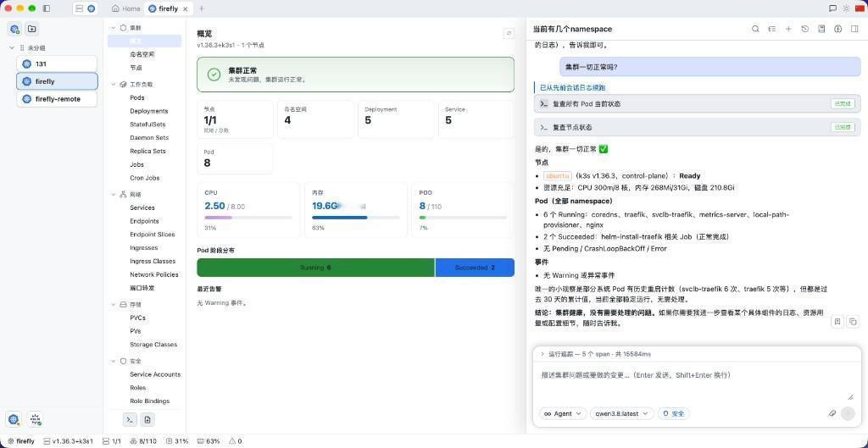
Task: Copy the assistant reply using copy icon
Action: (x=853, y=321)
